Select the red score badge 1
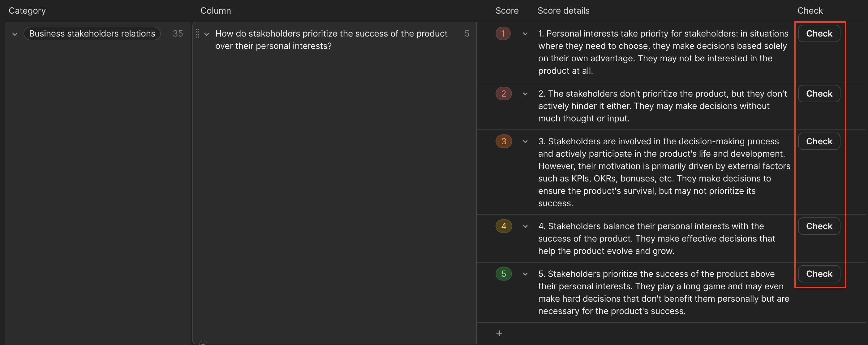 tap(503, 33)
